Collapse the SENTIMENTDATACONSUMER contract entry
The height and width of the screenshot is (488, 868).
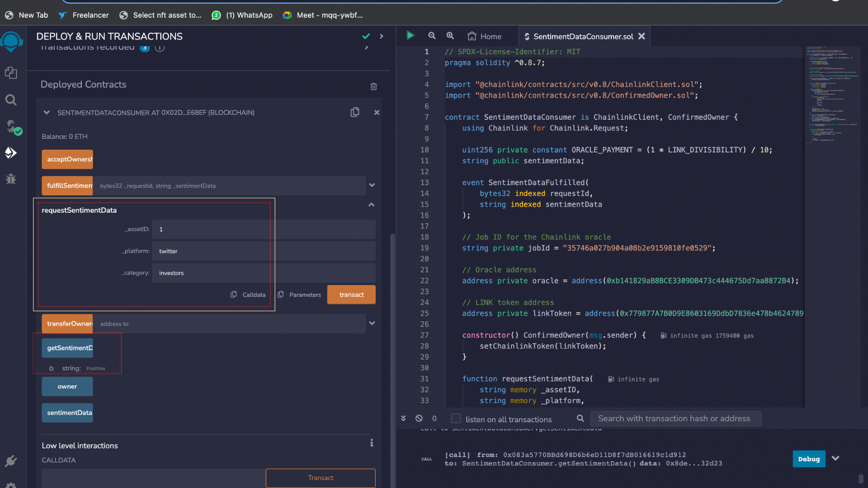[x=46, y=113]
